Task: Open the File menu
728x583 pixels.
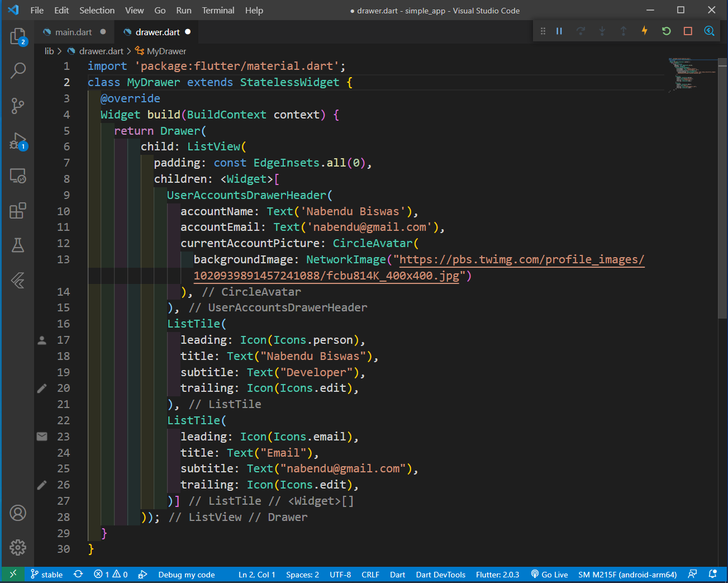Action: [x=37, y=10]
